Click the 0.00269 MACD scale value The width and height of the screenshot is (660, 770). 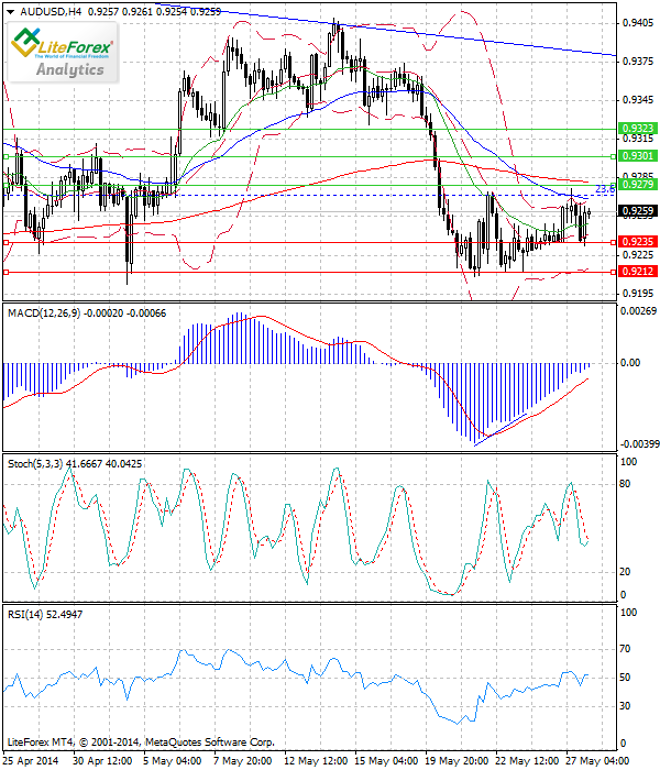[x=638, y=311]
